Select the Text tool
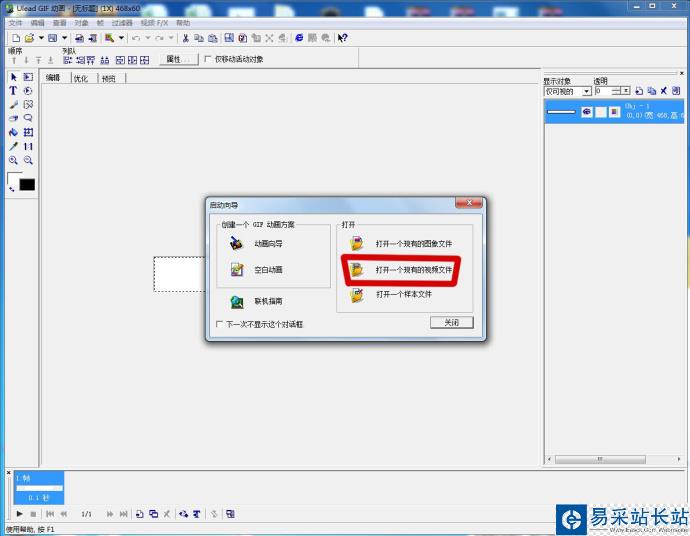Image resolution: width=690 pixels, height=536 pixels. [13, 91]
